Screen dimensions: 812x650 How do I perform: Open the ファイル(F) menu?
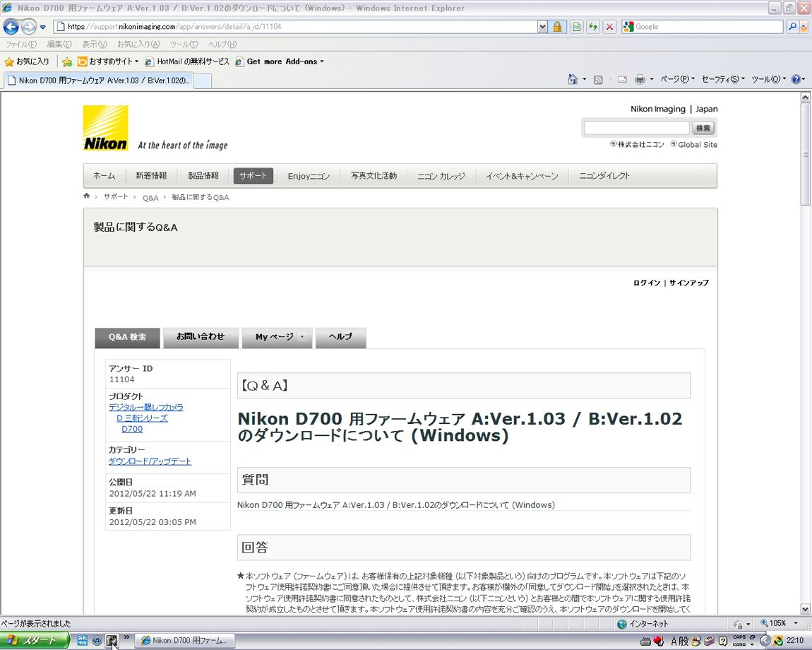(x=21, y=45)
